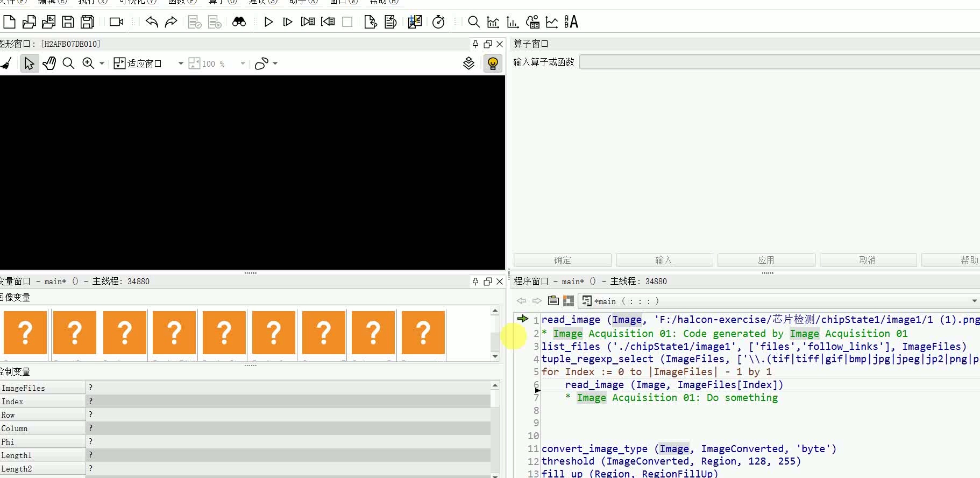The image size is (980, 478).
Task: Click the binoculars find icon
Action: pyautogui.click(x=239, y=22)
